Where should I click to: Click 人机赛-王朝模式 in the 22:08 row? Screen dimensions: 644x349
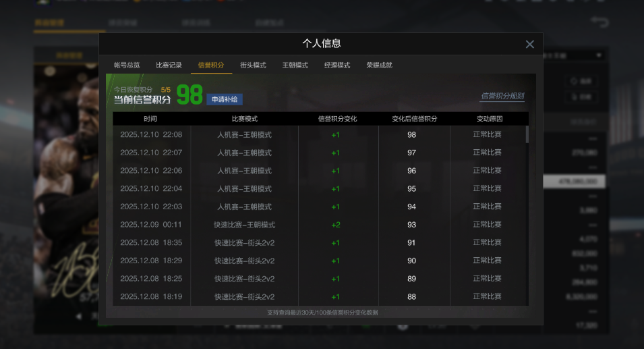244,135
